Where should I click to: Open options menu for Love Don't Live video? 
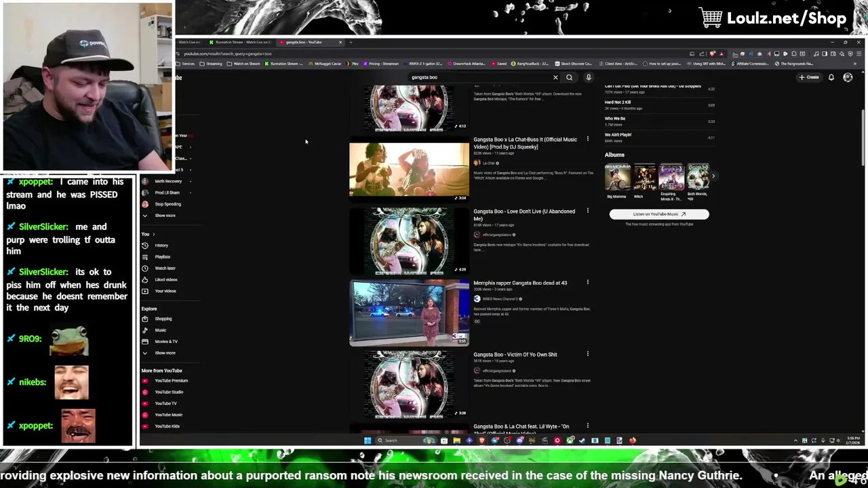pyautogui.click(x=587, y=211)
